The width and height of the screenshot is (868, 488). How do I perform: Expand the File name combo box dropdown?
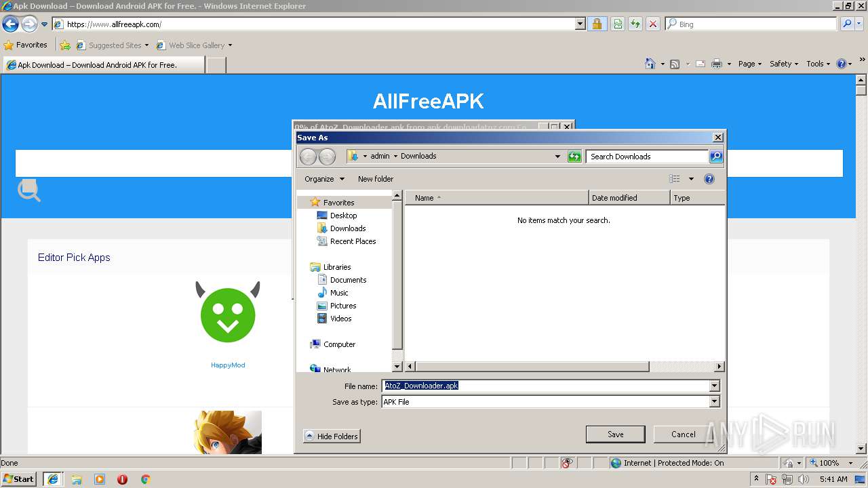click(x=714, y=386)
